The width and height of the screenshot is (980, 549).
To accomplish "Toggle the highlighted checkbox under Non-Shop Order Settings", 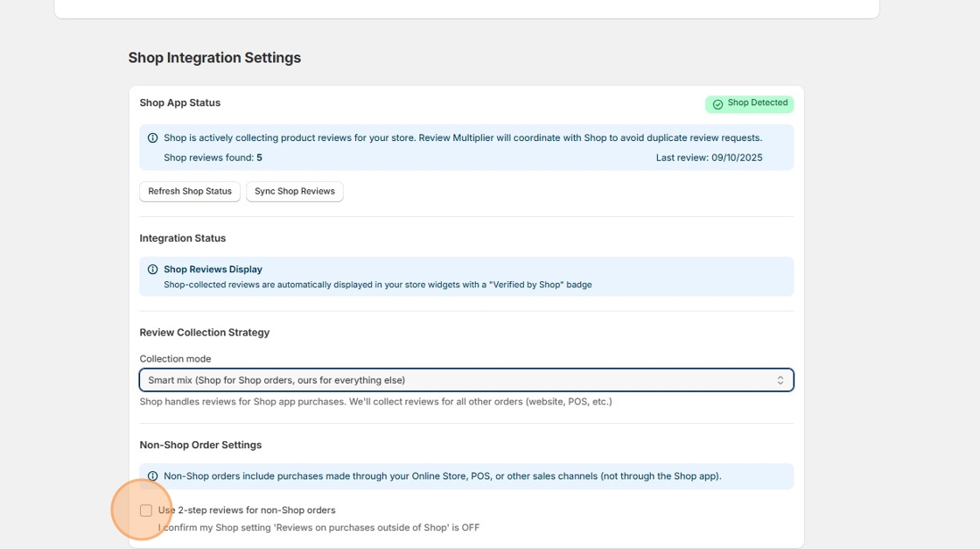I will click(145, 509).
